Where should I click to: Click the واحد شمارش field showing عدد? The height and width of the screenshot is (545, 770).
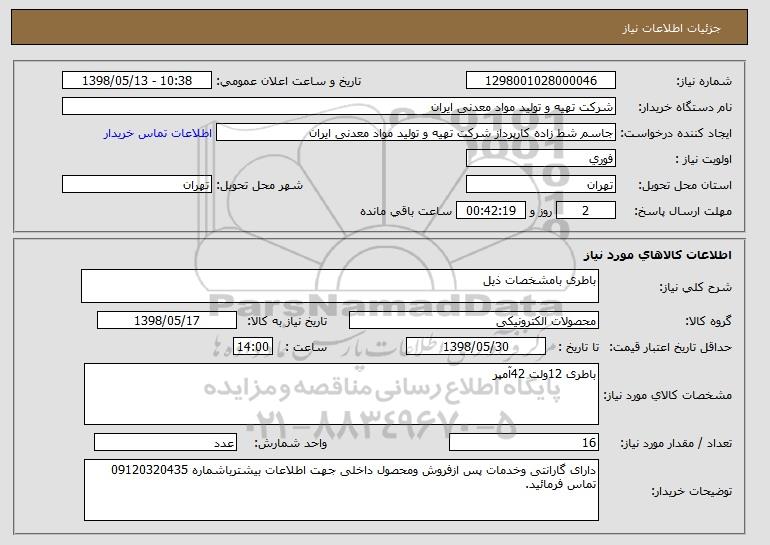tap(165, 442)
